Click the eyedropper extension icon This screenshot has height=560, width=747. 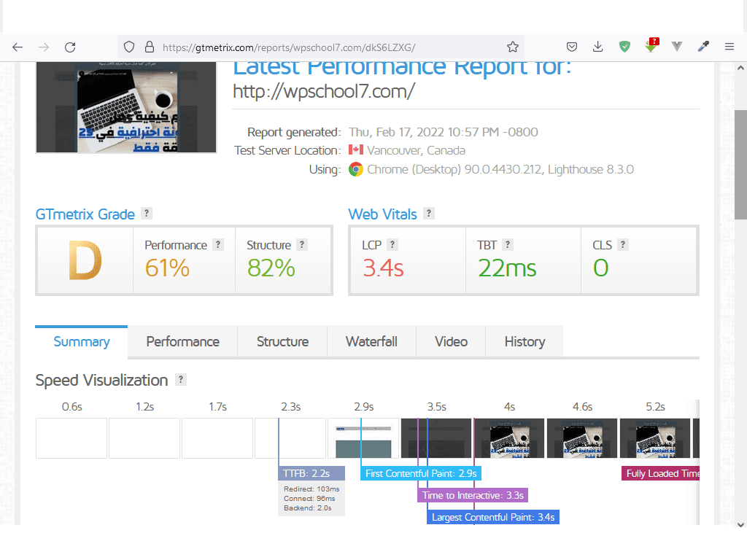(703, 47)
